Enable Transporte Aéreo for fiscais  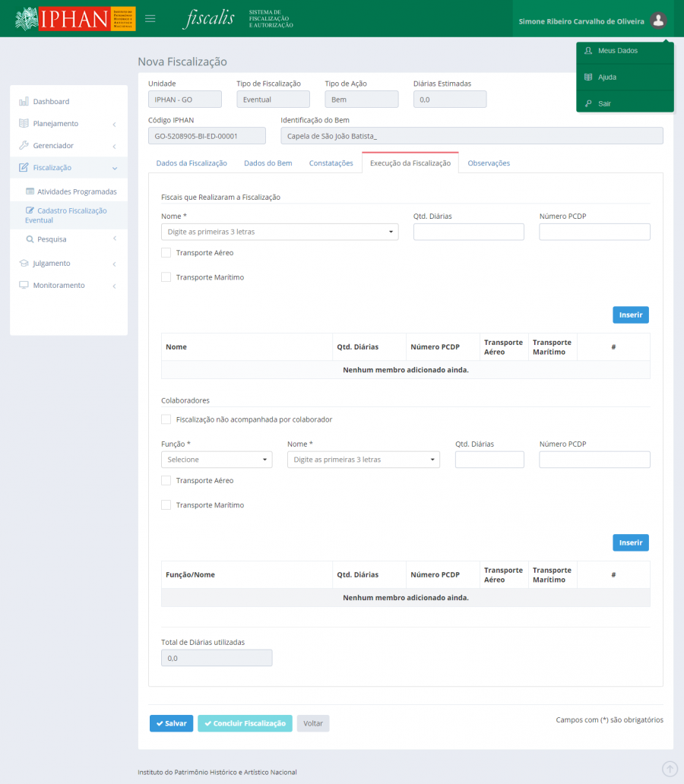coord(166,253)
